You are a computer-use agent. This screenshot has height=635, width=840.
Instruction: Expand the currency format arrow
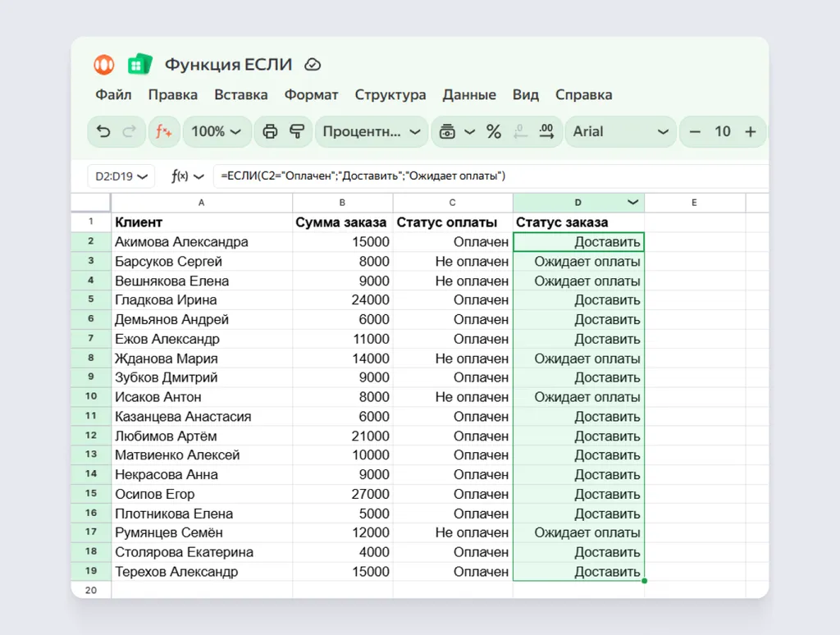470,131
